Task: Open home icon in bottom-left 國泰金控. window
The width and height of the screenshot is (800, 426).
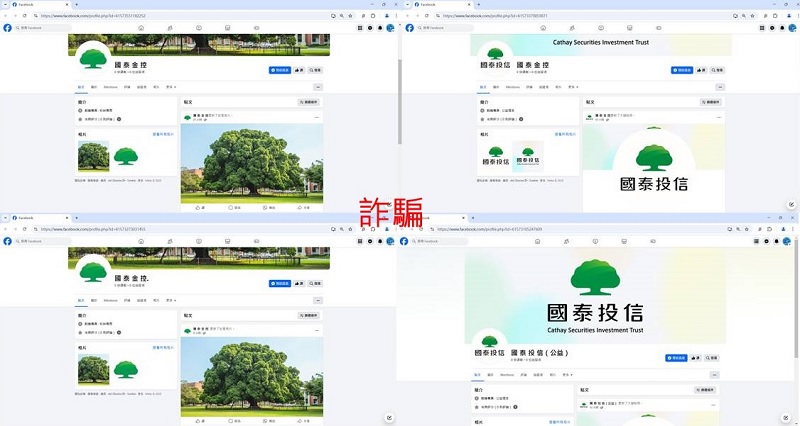Action: coord(141,241)
